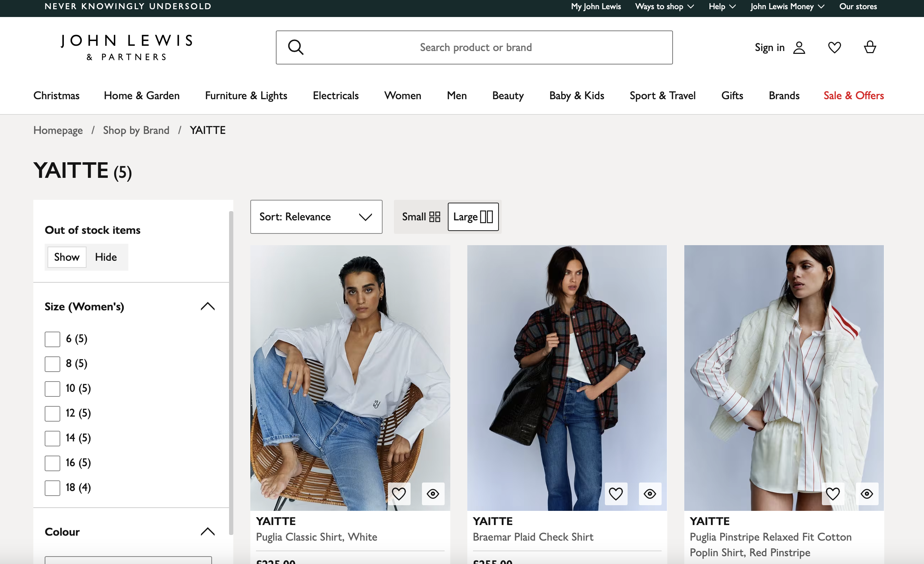924x564 pixels.
Task: Go to My John Lewis
Action: tap(596, 6)
